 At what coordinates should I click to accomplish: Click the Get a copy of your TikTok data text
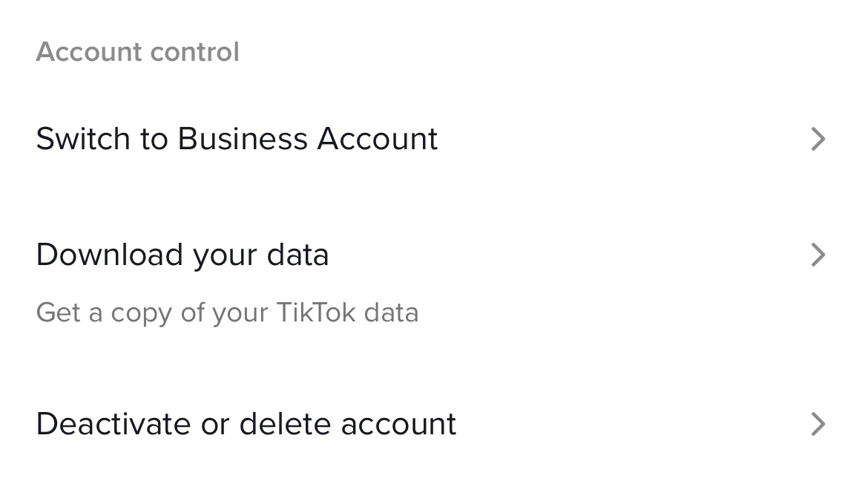click(x=227, y=313)
